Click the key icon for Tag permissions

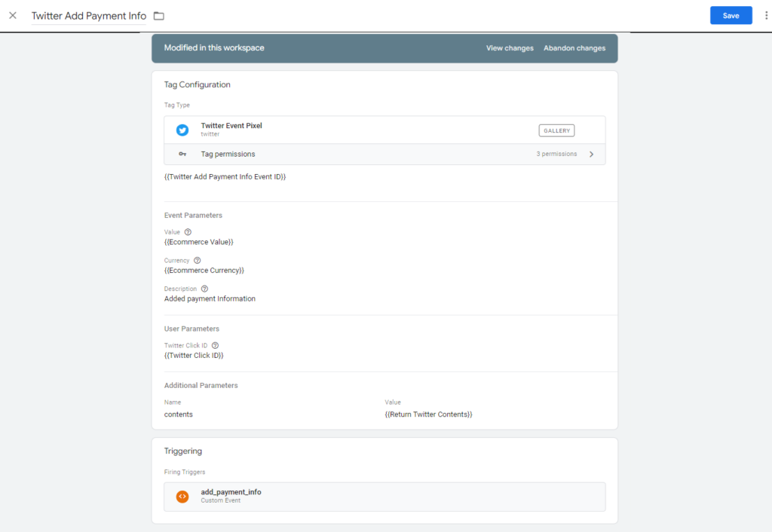click(x=182, y=154)
